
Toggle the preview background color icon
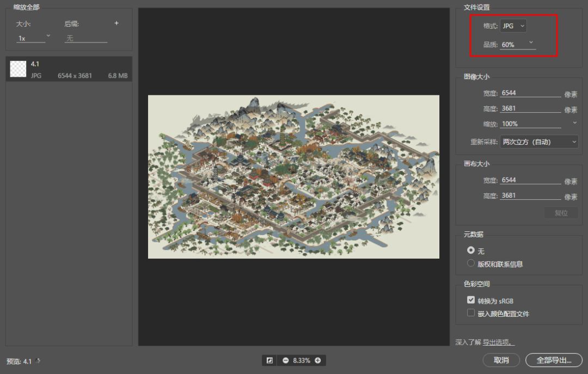[269, 360]
